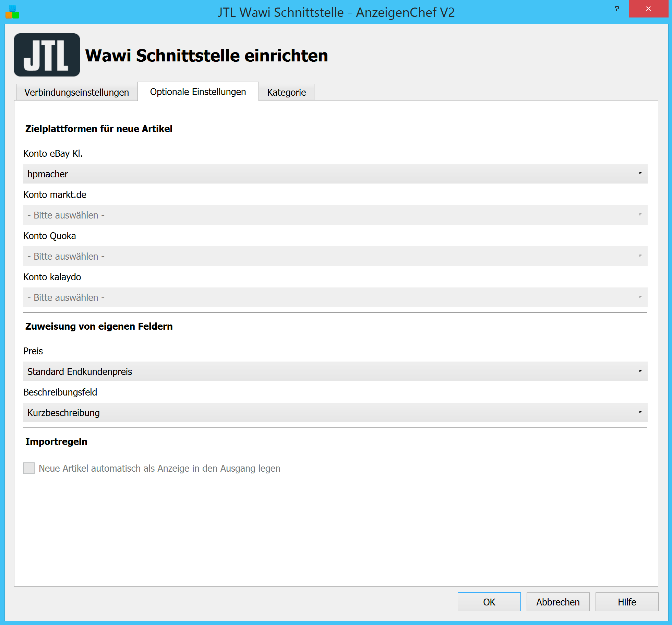672x625 pixels.
Task: Select the Optionale Einstellungen tab
Action: click(x=198, y=92)
